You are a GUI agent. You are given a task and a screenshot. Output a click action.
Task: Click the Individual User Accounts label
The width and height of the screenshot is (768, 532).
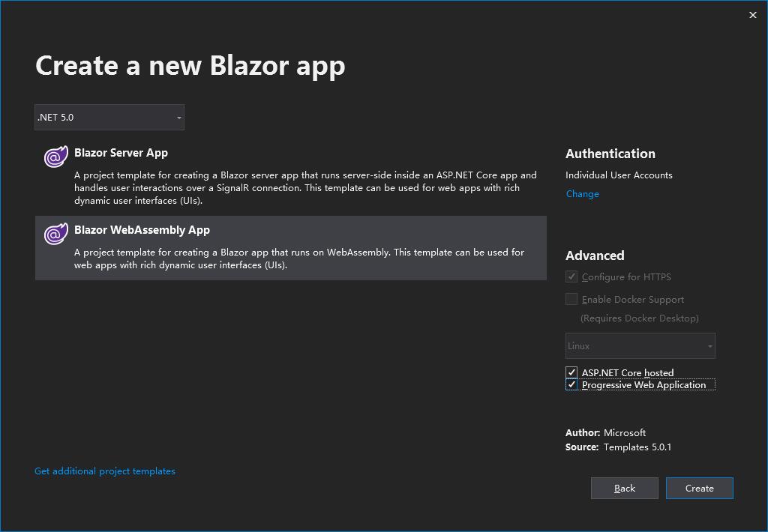(x=619, y=175)
